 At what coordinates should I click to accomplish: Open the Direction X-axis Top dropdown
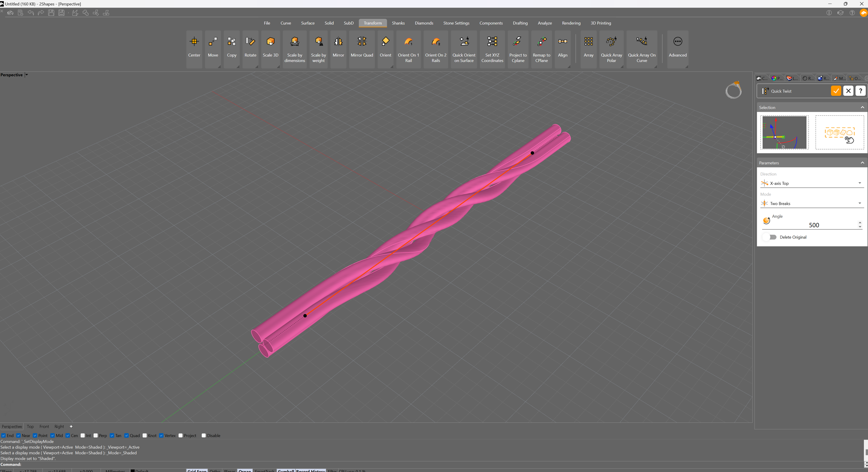811,183
